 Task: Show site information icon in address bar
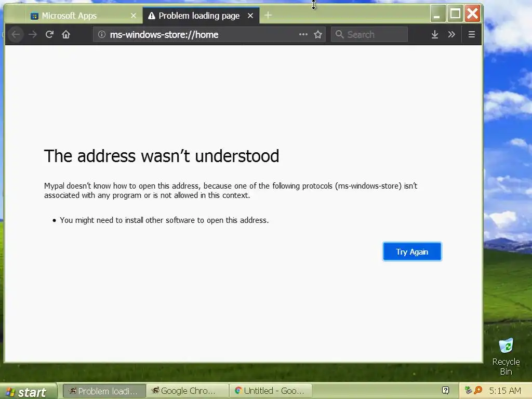coord(101,34)
